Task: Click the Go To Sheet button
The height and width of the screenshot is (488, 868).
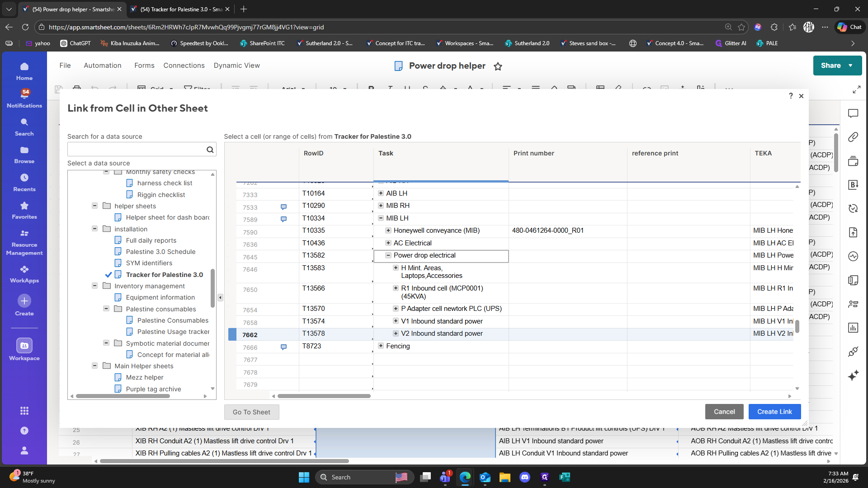Action: [x=251, y=412]
